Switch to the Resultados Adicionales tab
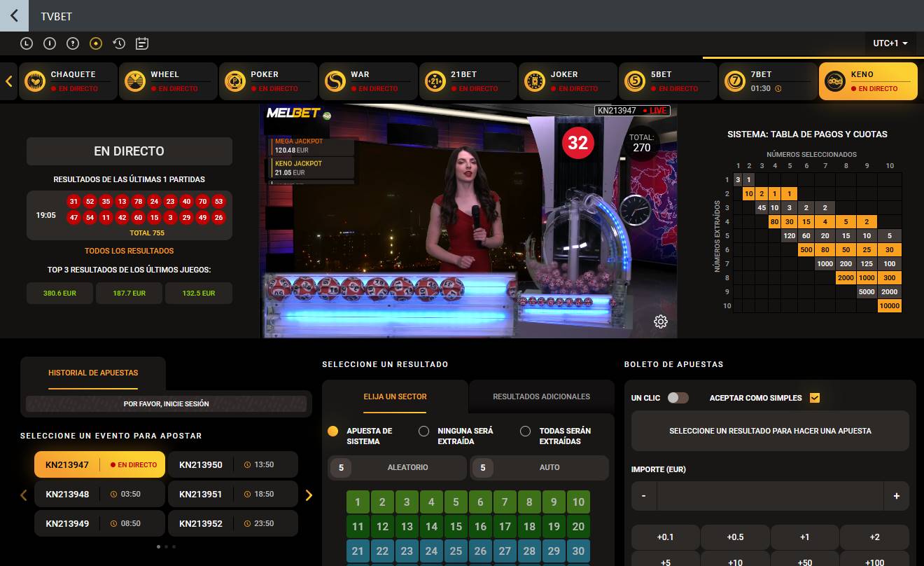The image size is (924, 566). point(541,396)
